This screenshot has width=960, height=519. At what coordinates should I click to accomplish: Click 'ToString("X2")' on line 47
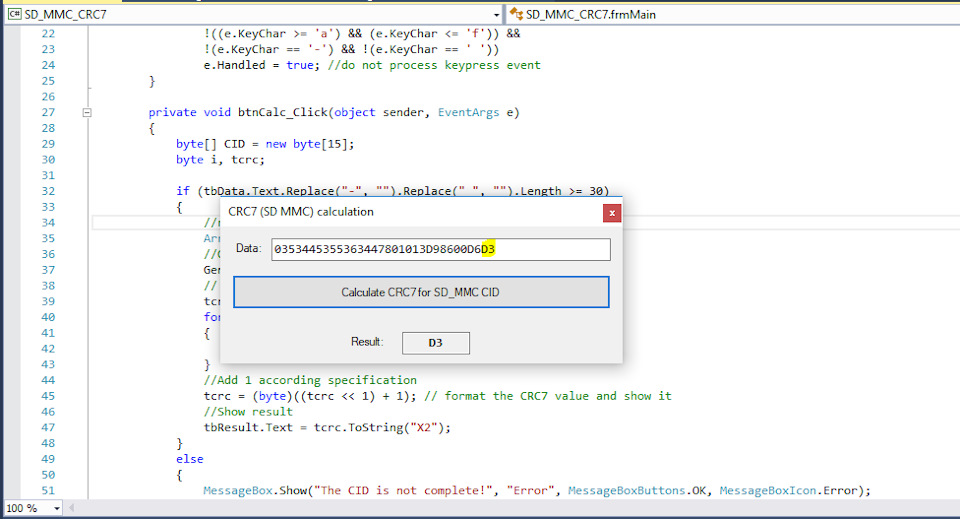click(x=396, y=427)
